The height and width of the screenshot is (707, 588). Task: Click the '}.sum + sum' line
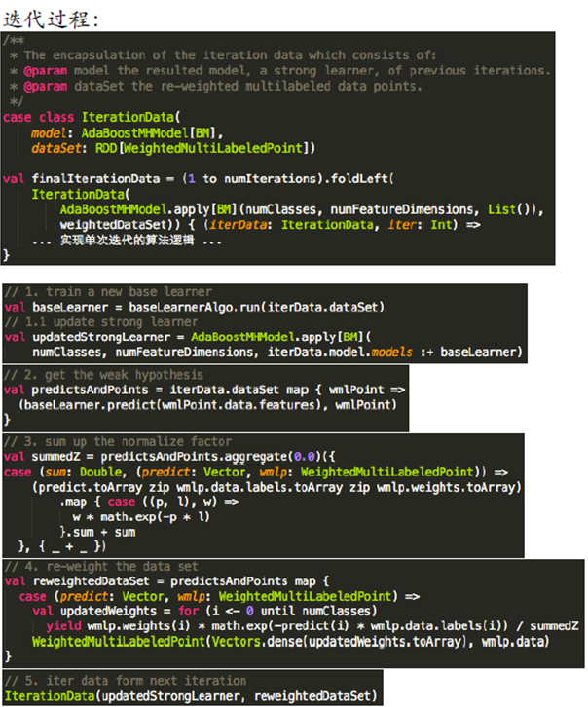point(97,532)
